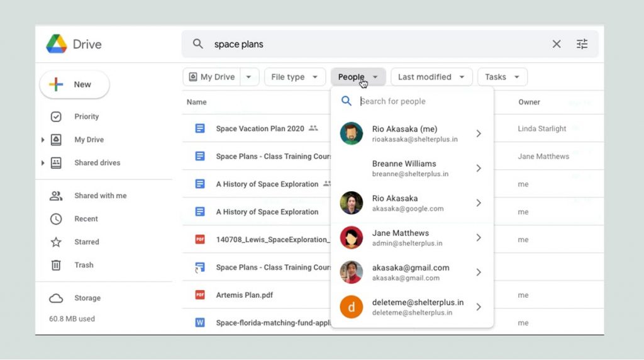
Task: Open Space Vacation Plan 2020 document
Action: (x=260, y=128)
